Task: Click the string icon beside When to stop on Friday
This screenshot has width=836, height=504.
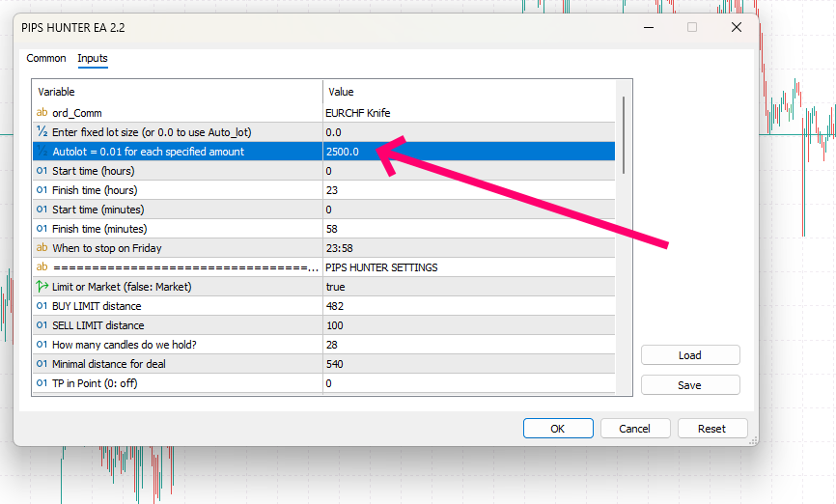Action: (42, 247)
